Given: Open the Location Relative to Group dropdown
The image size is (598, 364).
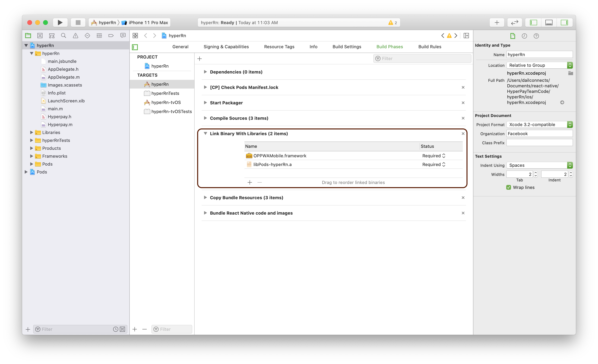Looking at the screenshot, I should point(539,65).
